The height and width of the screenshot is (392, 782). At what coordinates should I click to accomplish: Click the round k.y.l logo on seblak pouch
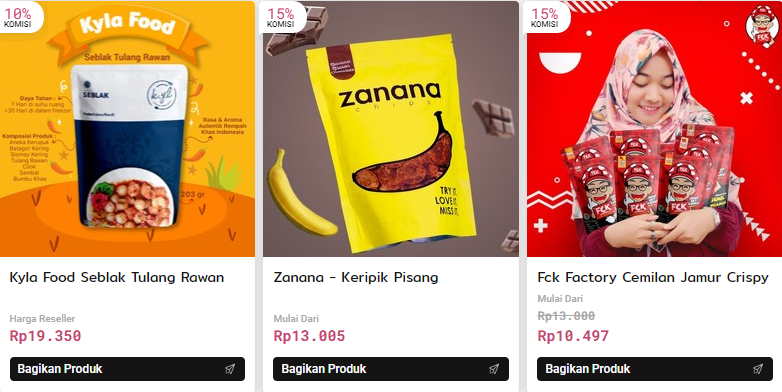[x=162, y=94]
